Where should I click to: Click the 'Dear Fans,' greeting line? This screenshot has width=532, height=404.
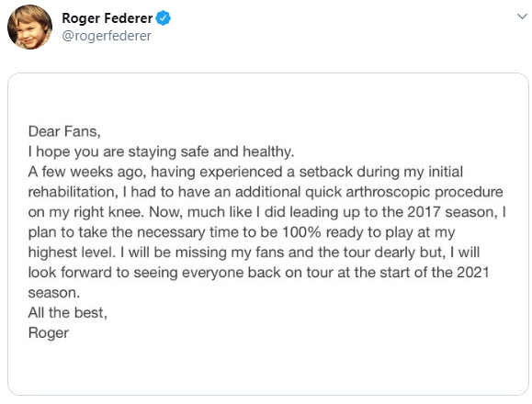[x=64, y=131]
